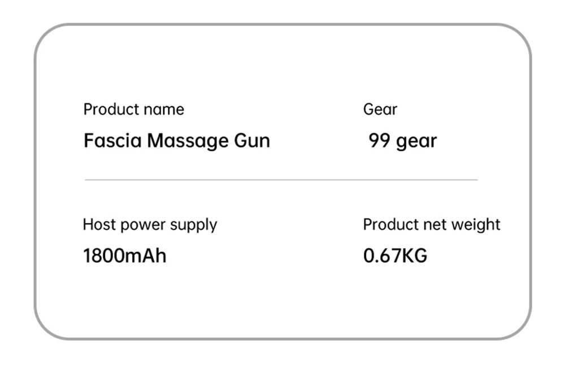Select the "0.67KG" weight value
565x392 pixels.
[395, 256]
